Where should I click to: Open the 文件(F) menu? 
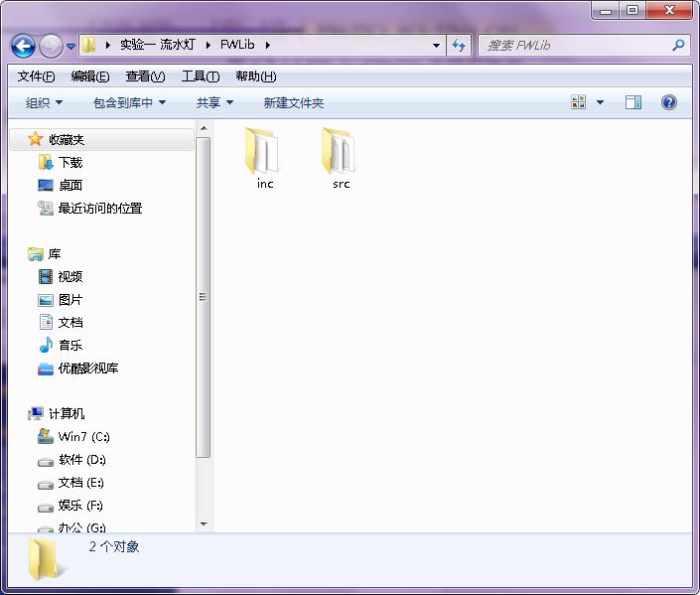point(36,76)
